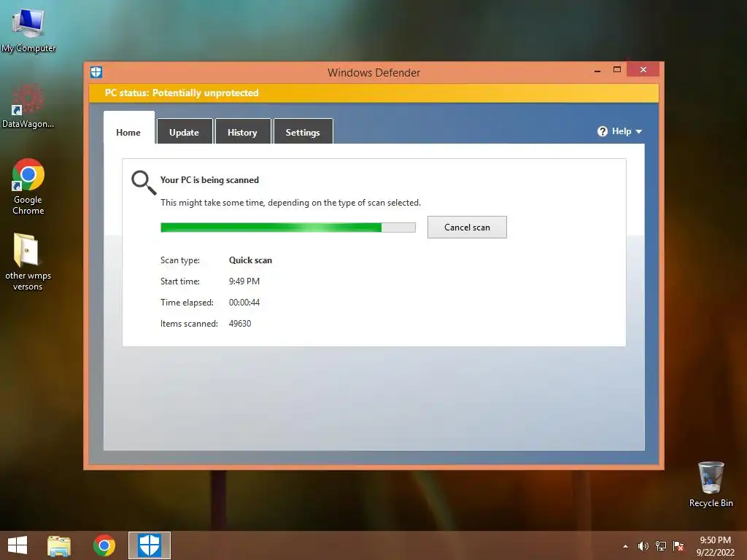Image resolution: width=747 pixels, height=560 pixels.
Task: Click Windows Defender taskbar button
Action: 149,545
